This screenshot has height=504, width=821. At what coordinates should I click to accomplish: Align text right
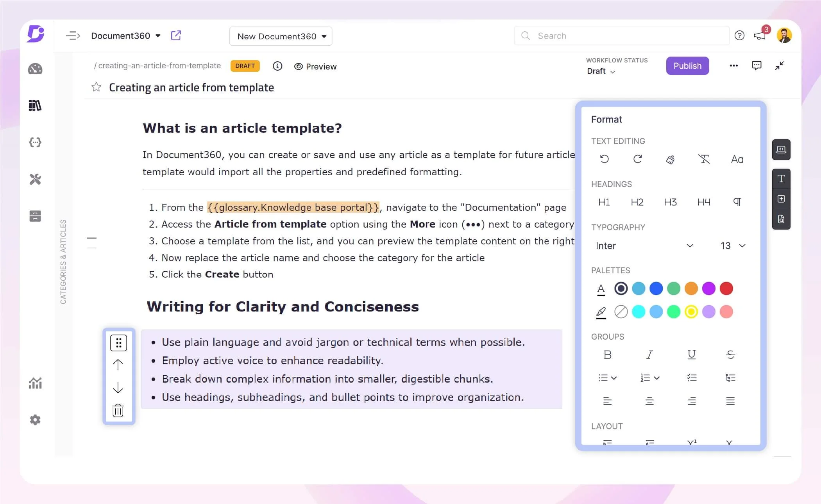click(692, 401)
